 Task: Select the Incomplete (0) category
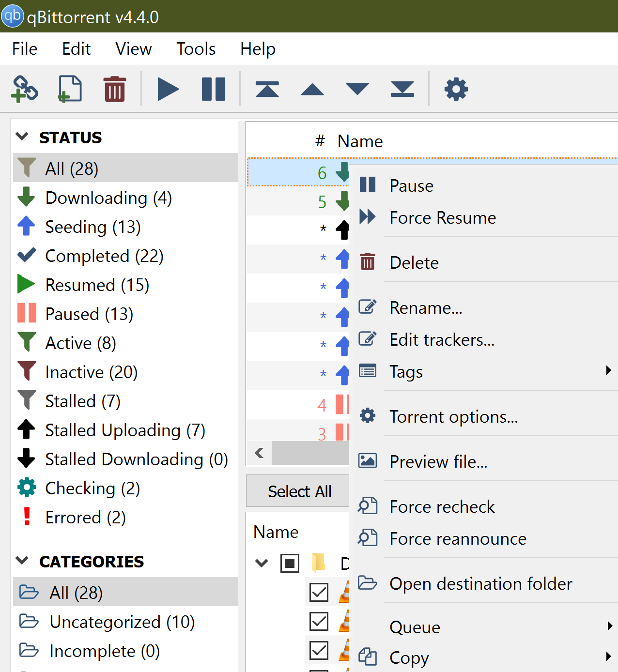(125, 651)
